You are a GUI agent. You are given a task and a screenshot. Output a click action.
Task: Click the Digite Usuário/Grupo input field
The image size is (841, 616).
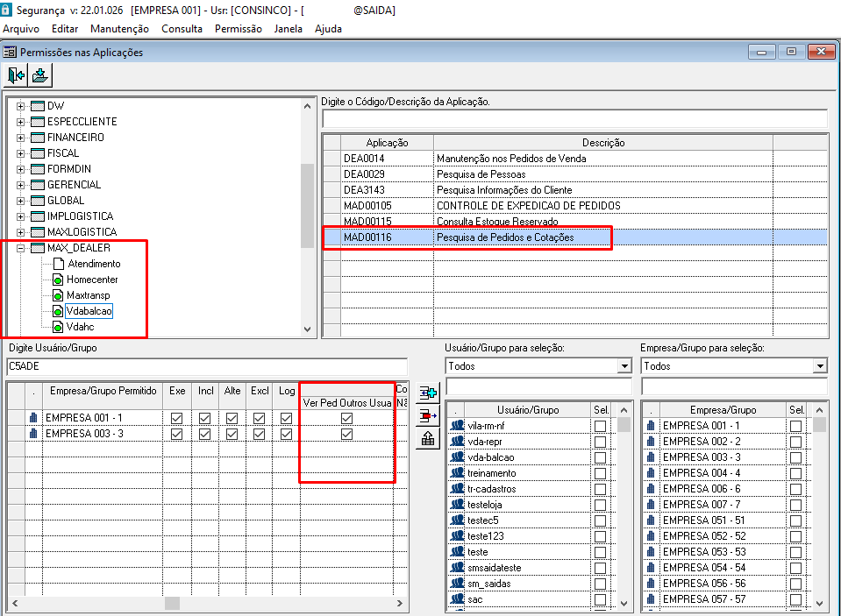point(207,366)
